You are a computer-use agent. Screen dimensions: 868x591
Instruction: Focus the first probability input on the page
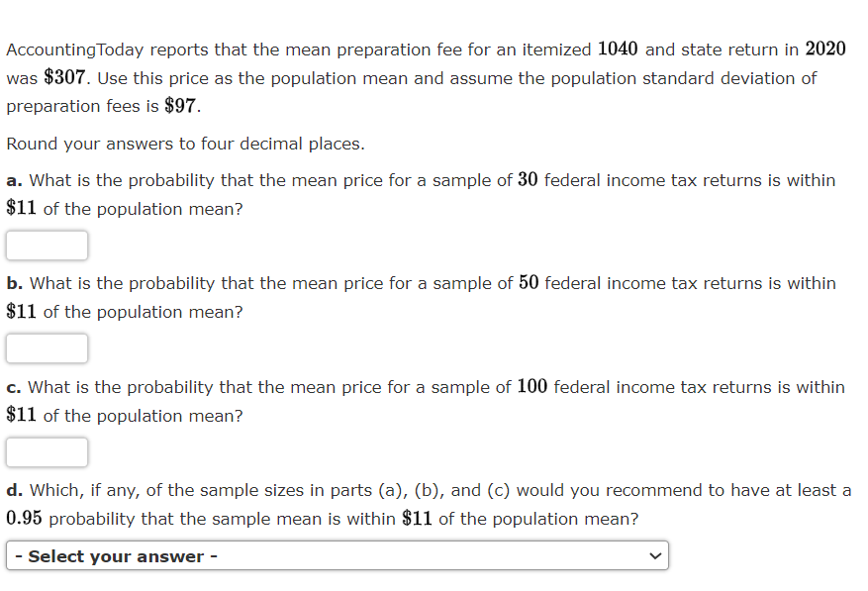click(47, 245)
